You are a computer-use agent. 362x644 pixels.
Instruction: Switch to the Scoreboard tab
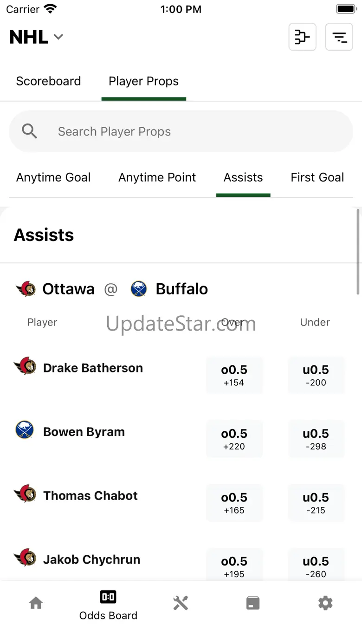click(48, 81)
